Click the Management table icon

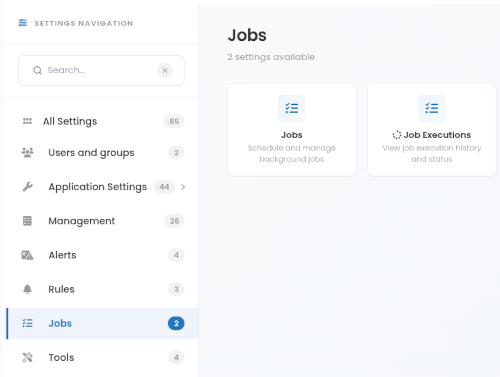[x=27, y=221]
